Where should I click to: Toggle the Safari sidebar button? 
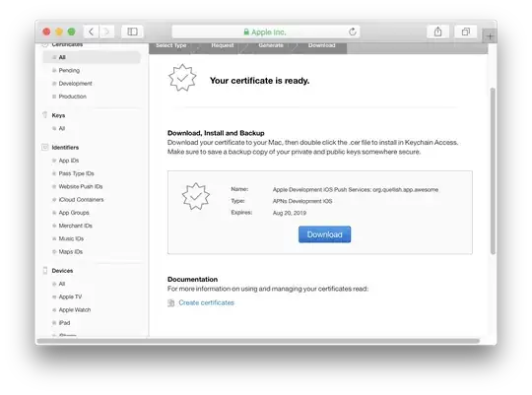132,32
